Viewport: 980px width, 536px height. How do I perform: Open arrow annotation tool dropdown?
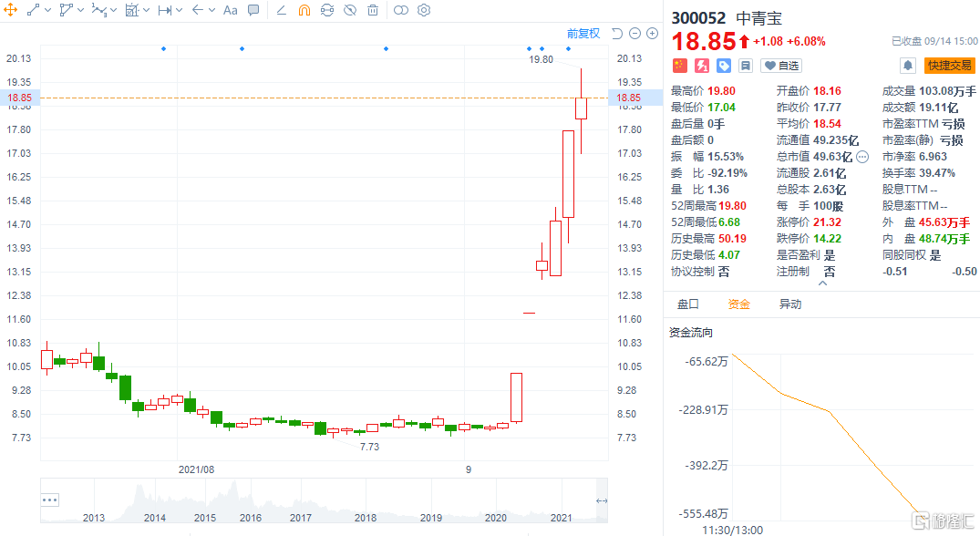coord(211,11)
